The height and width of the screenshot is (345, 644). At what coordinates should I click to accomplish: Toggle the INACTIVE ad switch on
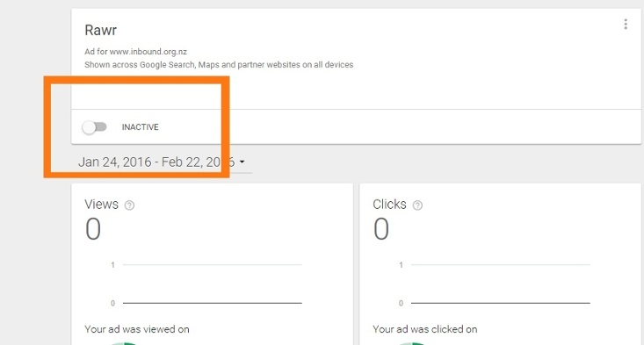[x=95, y=127]
